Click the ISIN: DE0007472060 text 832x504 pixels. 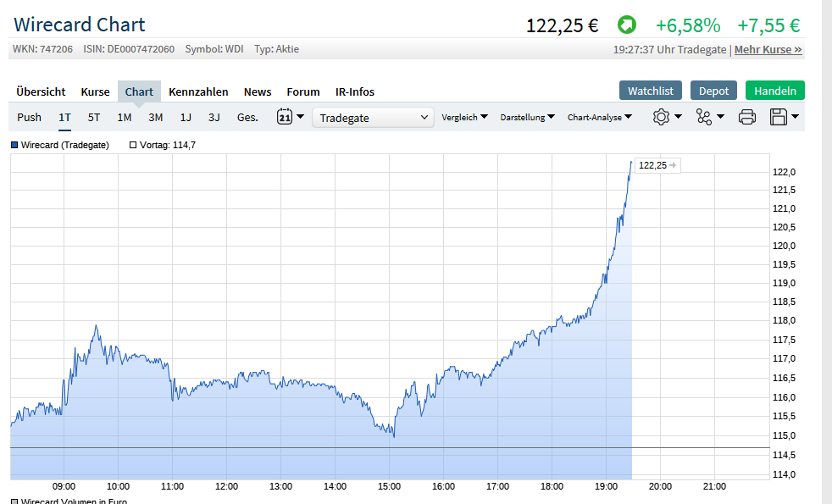coord(129,49)
